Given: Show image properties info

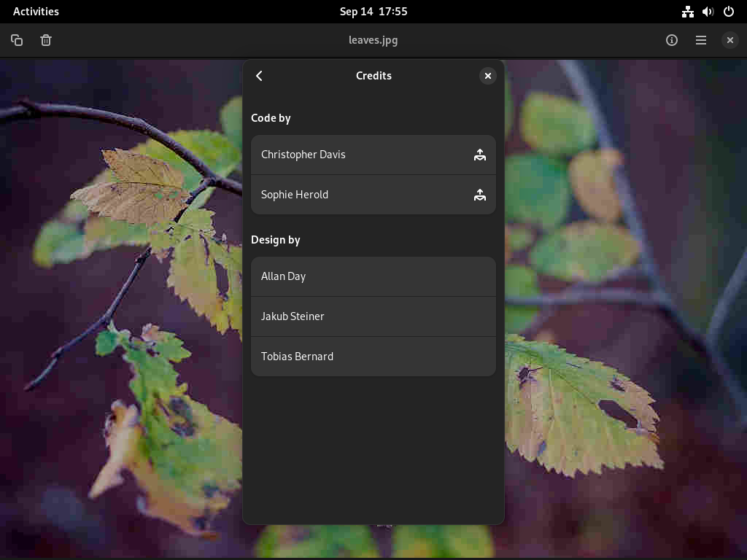Looking at the screenshot, I should (672, 40).
